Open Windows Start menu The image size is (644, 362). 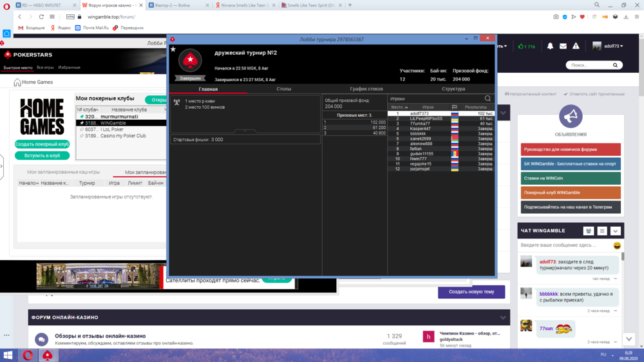(8, 355)
